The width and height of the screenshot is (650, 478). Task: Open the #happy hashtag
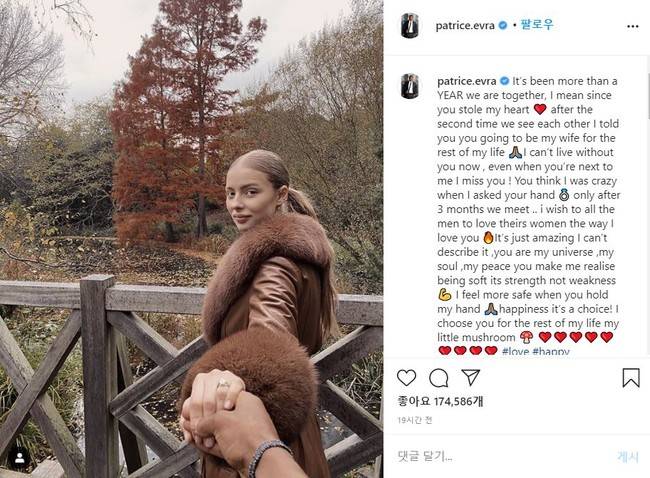551,351
